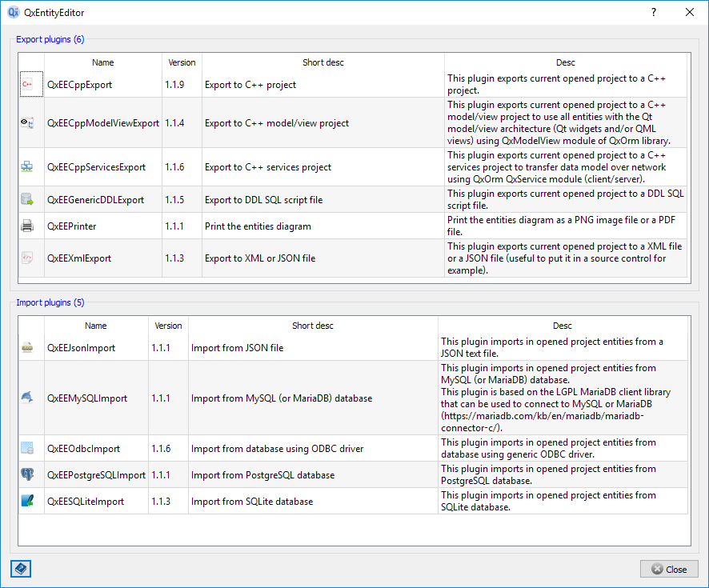The width and height of the screenshot is (709, 588).
Task: Select 'Export to DDL SQL script file' cell
Action: tap(264, 199)
